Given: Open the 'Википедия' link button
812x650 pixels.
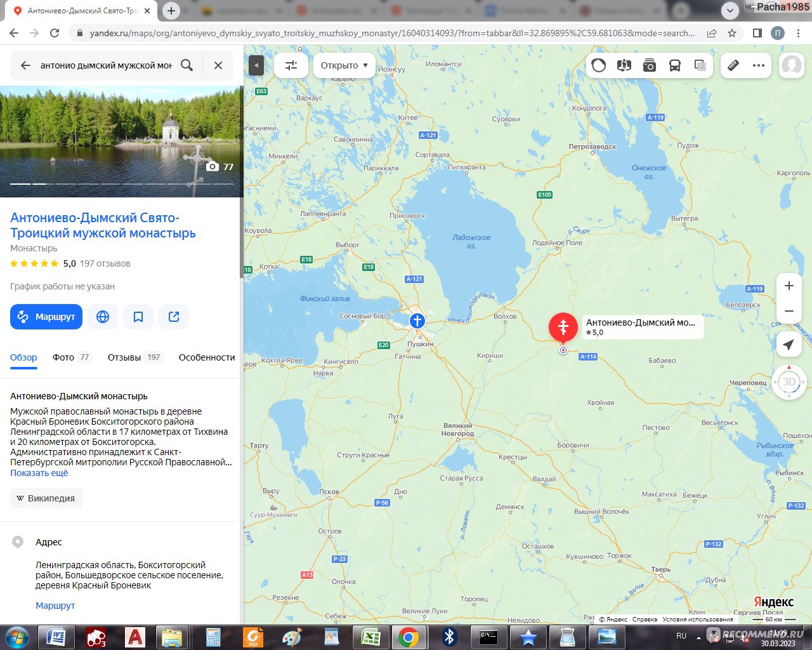Looking at the screenshot, I should tap(46, 498).
